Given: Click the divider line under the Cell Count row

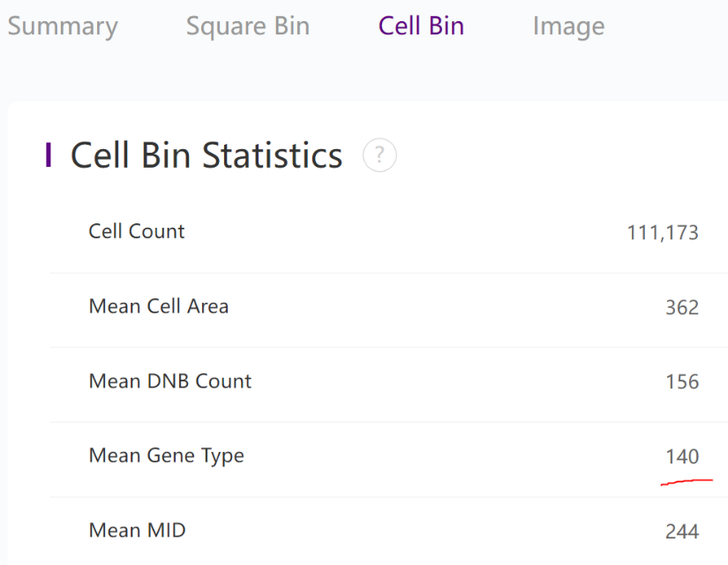Looking at the screenshot, I should pyautogui.click(x=388, y=273).
